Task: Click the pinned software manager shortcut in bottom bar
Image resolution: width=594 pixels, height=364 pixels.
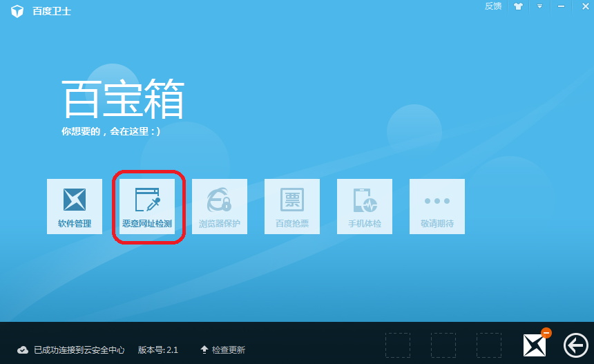Action: click(x=534, y=345)
